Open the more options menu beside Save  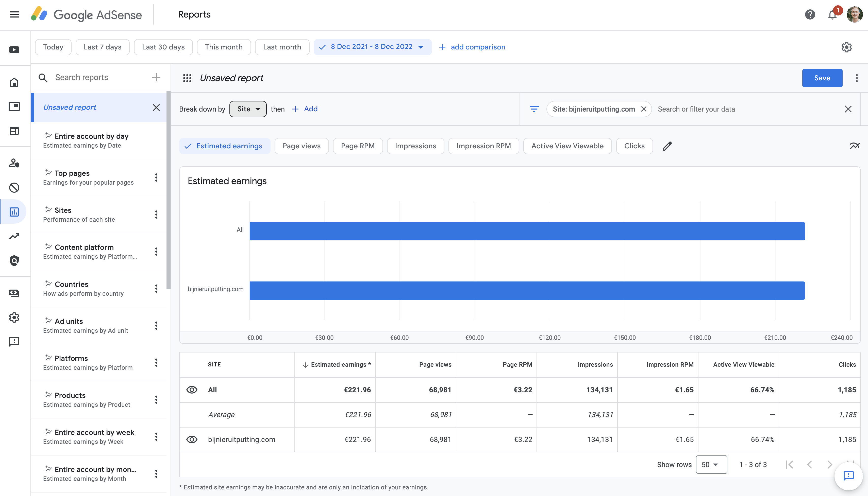click(x=857, y=78)
